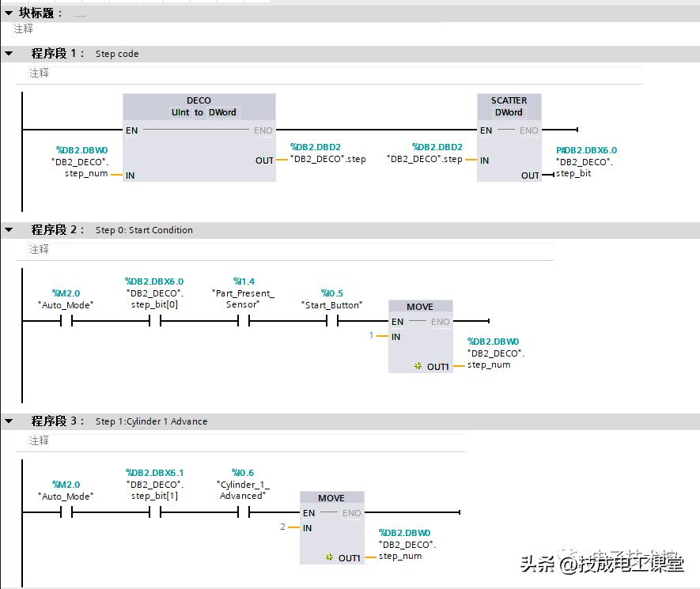Click the Part_Present_Sensor contact

[x=244, y=322]
